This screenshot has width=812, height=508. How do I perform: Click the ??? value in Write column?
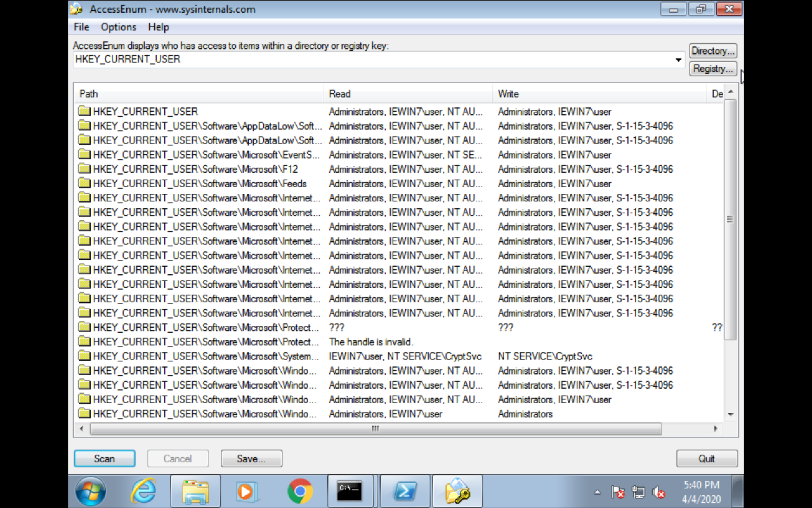[506, 327]
